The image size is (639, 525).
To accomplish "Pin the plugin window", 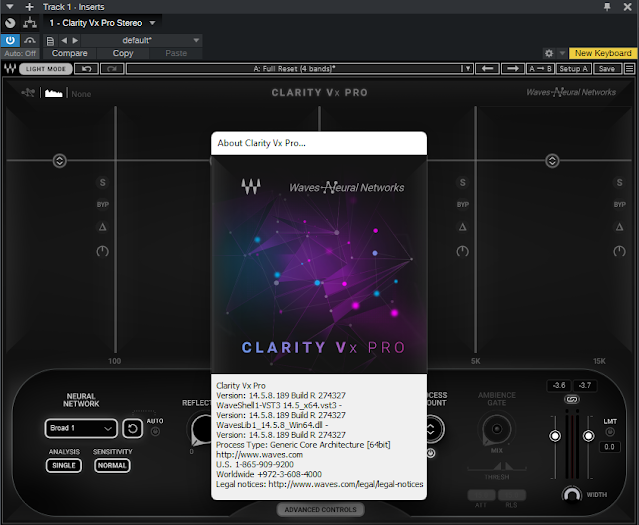I will [x=607, y=7].
